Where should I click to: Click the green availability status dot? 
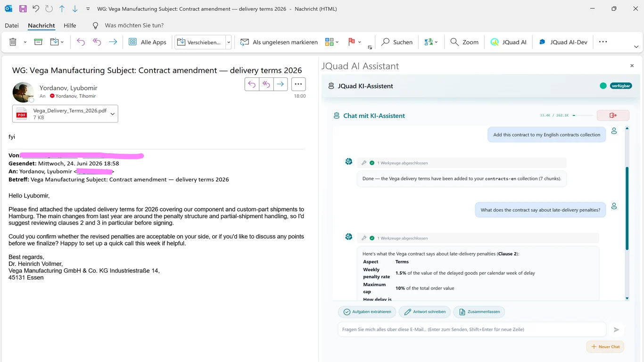click(603, 86)
